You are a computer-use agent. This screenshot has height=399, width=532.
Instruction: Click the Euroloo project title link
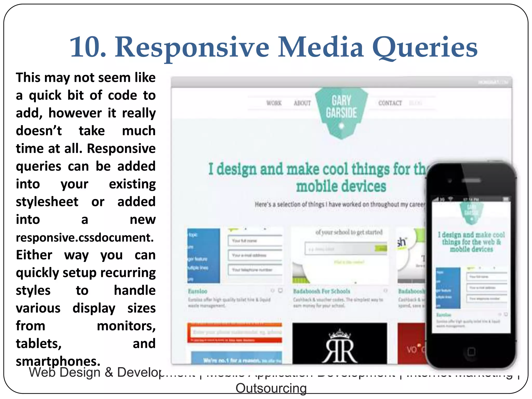tap(198, 291)
